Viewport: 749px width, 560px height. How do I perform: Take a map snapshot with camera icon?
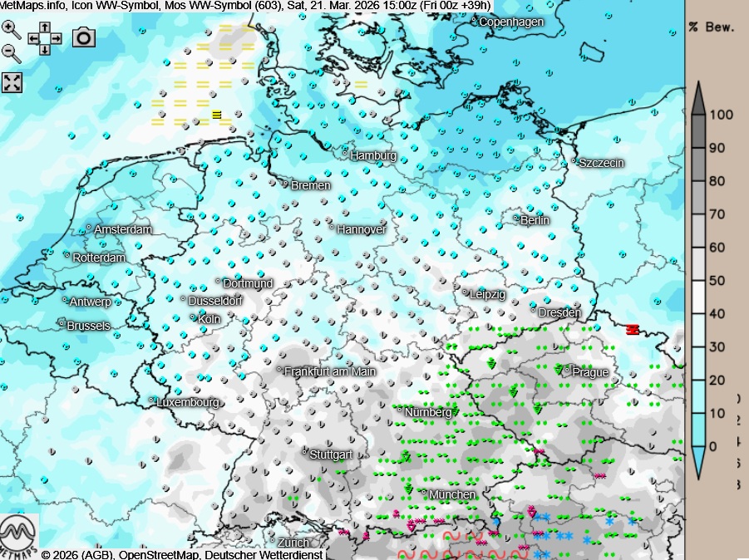click(84, 37)
